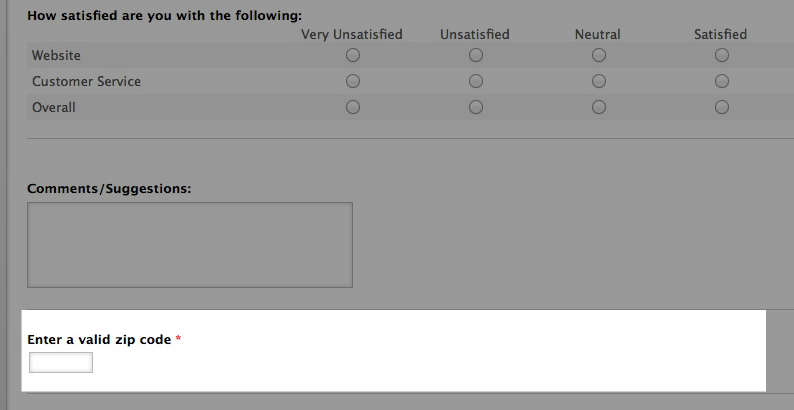Rate Customer Service as Satisfied
Image resolution: width=794 pixels, height=410 pixels.
point(721,81)
